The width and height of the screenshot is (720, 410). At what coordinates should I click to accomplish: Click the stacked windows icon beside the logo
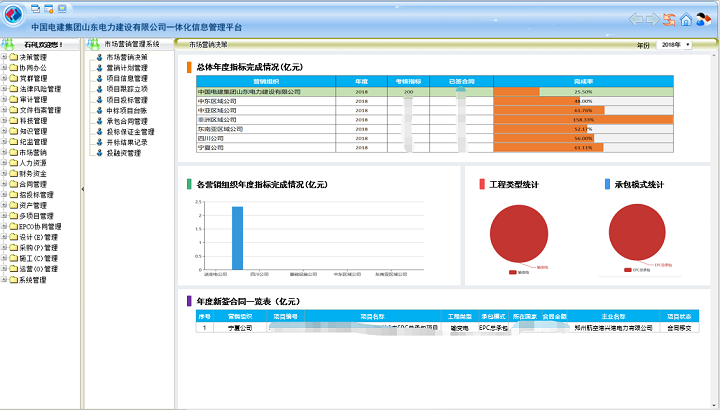(x=35, y=8)
